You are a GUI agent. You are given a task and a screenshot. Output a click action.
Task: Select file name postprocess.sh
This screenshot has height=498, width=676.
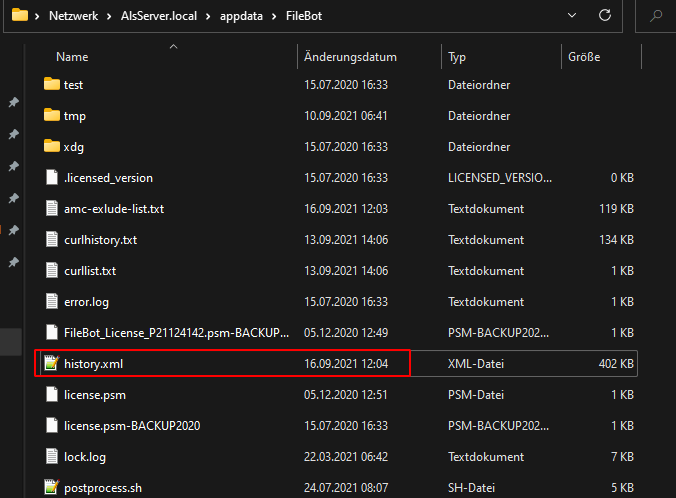pyautogui.click(x=103, y=489)
